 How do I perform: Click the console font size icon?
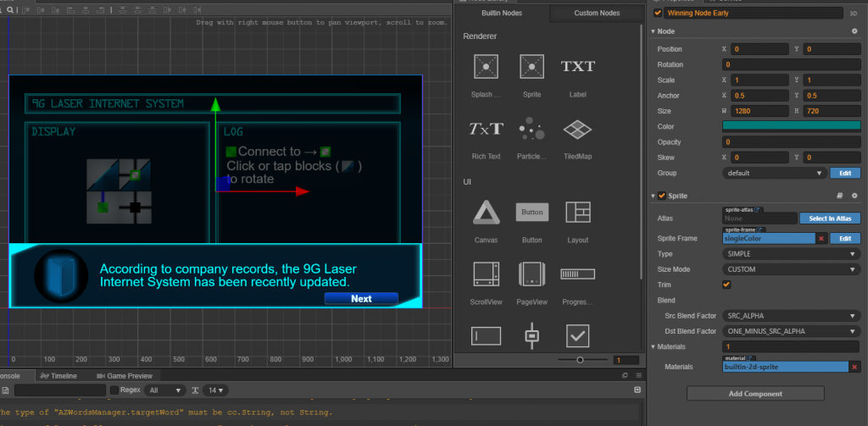pyautogui.click(x=195, y=390)
